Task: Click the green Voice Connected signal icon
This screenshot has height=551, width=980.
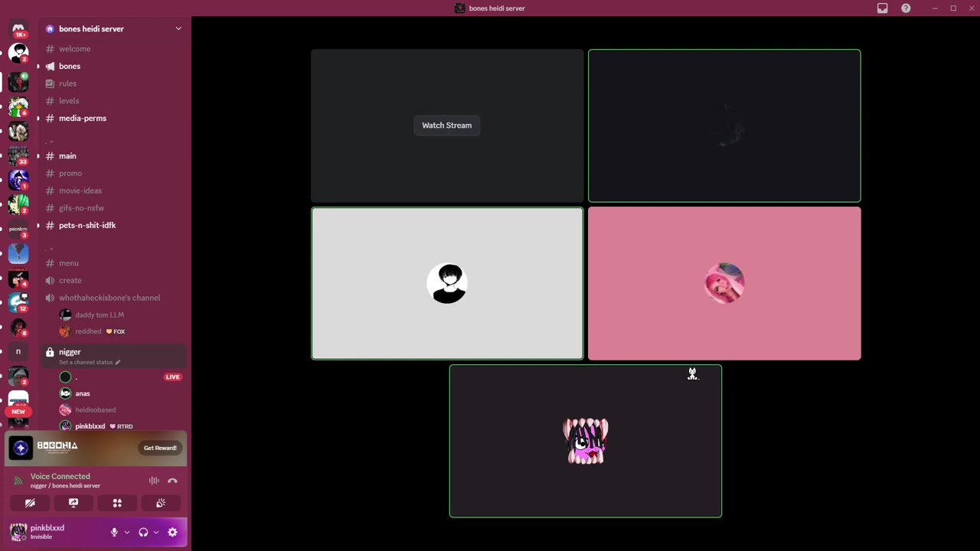Action: (18, 481)
